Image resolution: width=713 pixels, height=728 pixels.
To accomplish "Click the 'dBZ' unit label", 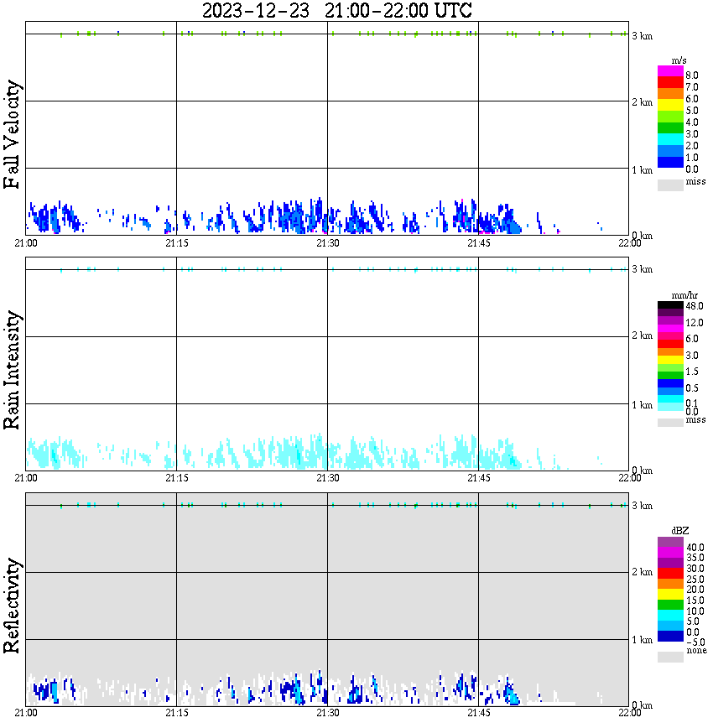I will 680,531.
